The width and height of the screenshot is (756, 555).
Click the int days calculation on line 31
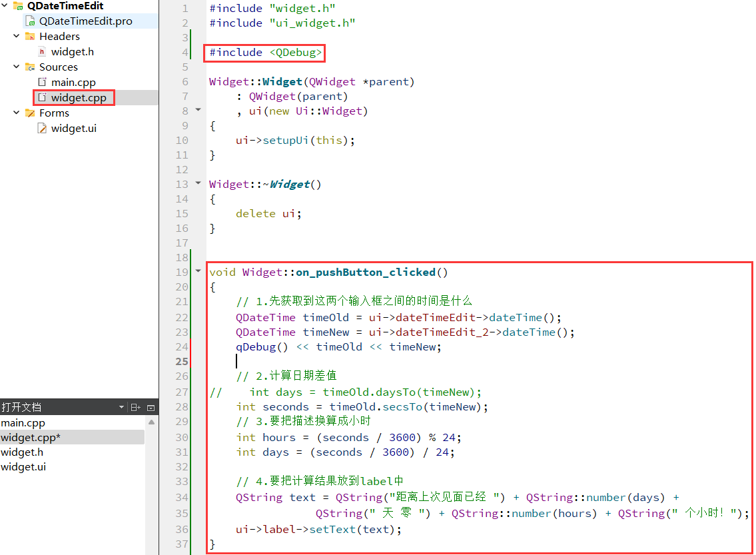pyautogui.click(x=345, y=452)
